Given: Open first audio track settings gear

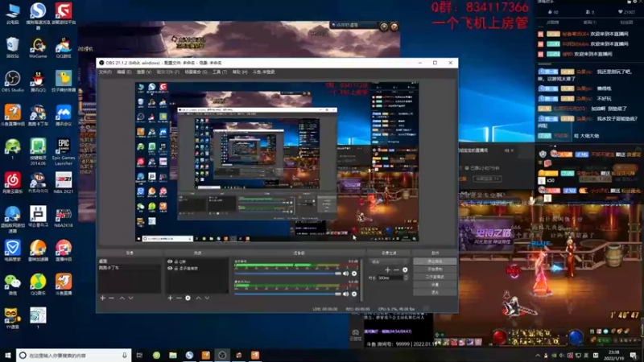Looking at the screenshot, I should point(354,274).
